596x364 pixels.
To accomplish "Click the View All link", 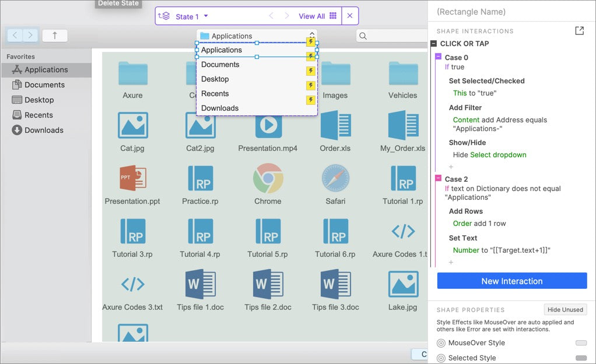I will click(x=311, y=16).
